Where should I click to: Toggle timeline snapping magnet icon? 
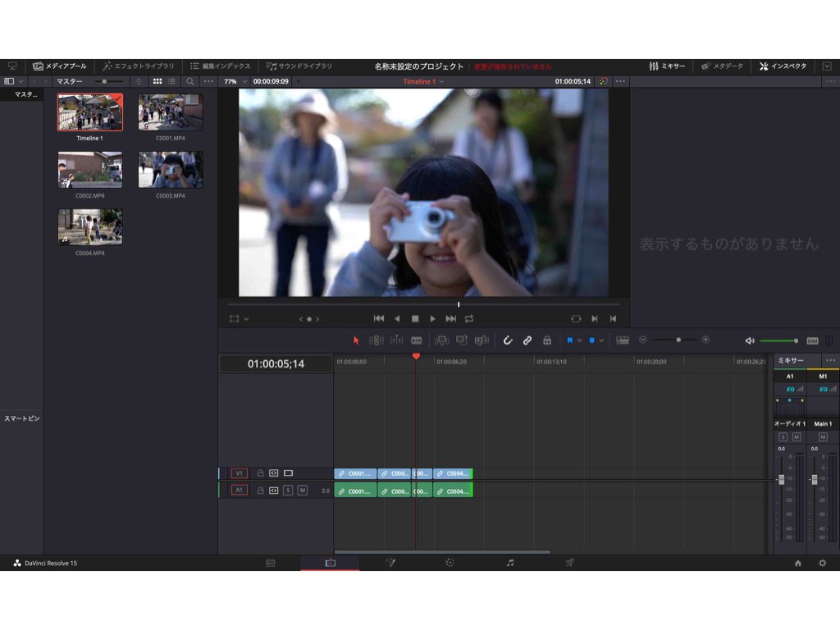[507, 340]
